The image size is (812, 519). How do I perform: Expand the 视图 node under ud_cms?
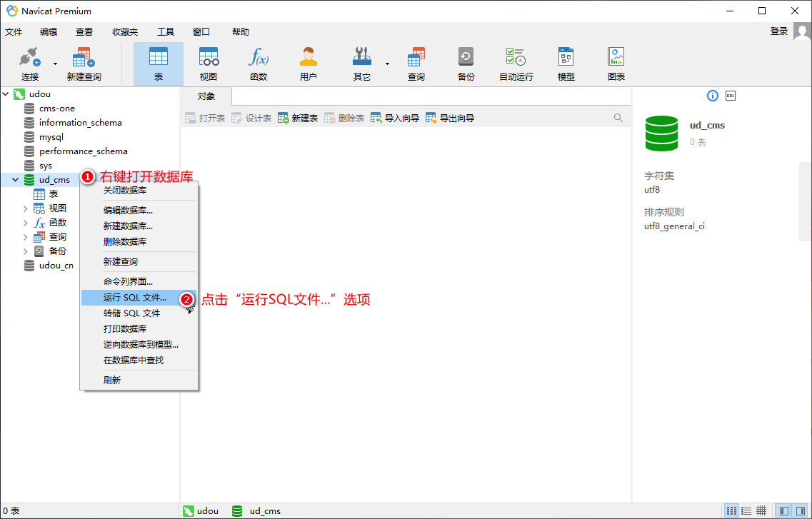pos(25,208)
